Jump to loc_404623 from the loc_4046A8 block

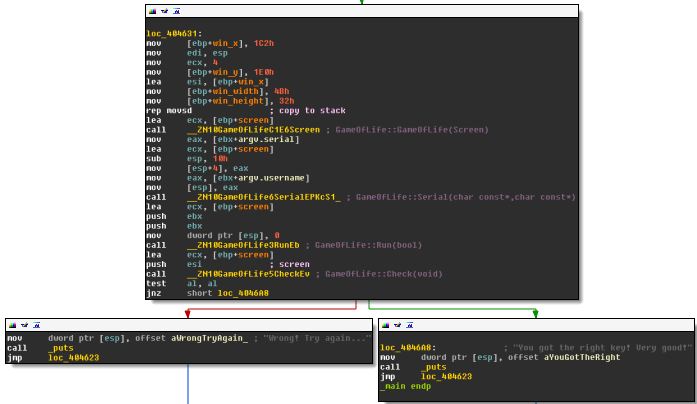pos(447,377)
